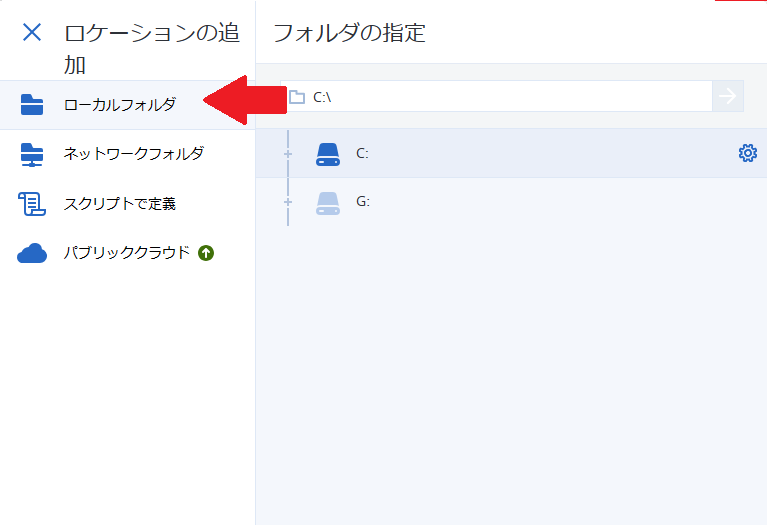
Task: Open the パブリッククラウド option label
Action: [127, 252]
